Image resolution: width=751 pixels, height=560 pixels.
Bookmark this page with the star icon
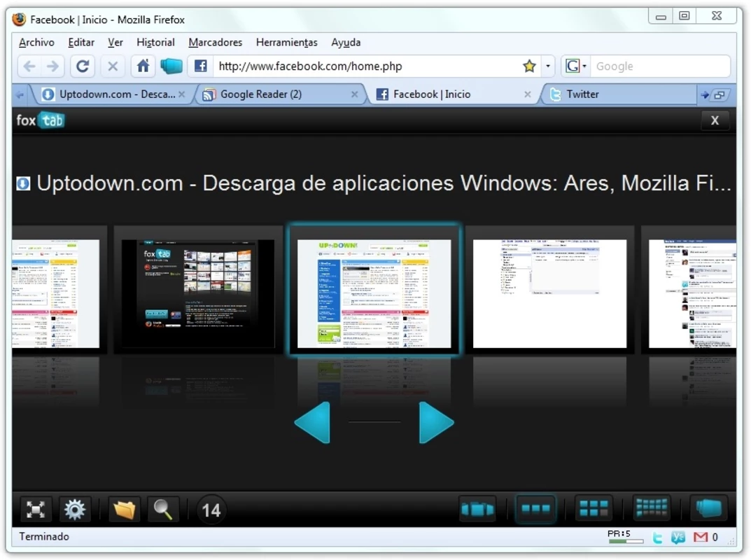point(529,66)
